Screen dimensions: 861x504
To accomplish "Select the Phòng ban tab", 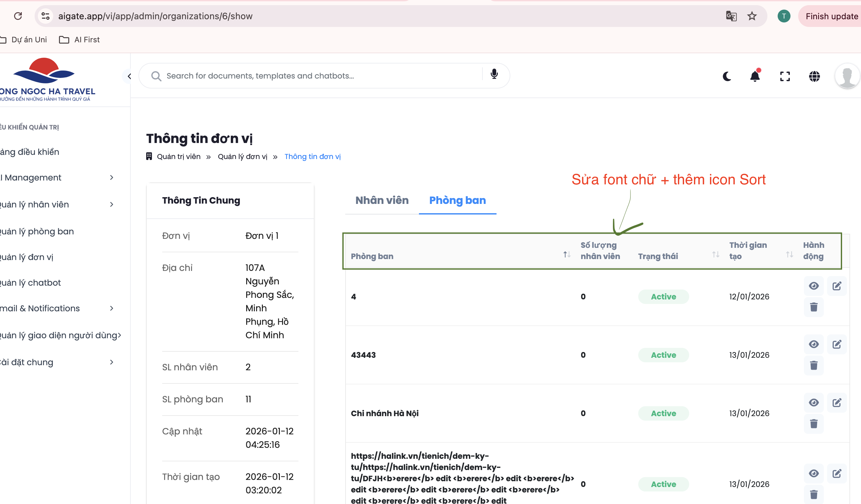I will [457, 200].
